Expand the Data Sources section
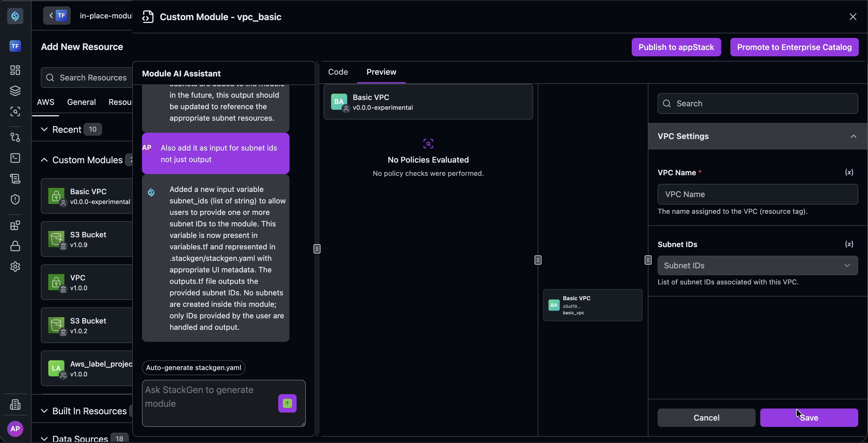 [x=44, y=439]
